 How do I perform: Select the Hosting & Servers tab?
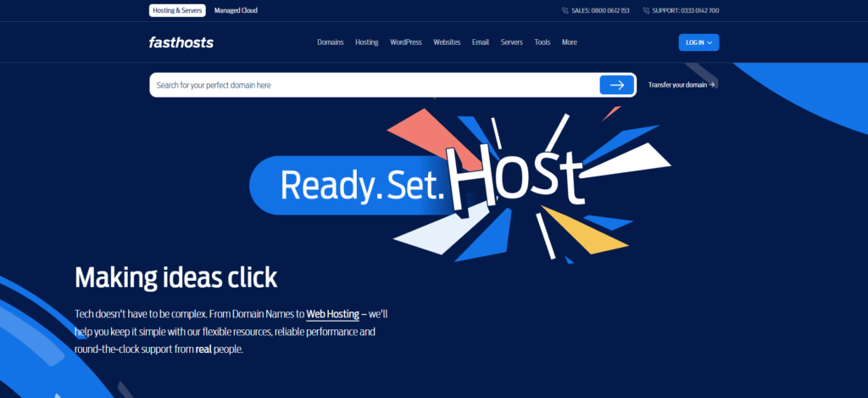click(177, 10)
